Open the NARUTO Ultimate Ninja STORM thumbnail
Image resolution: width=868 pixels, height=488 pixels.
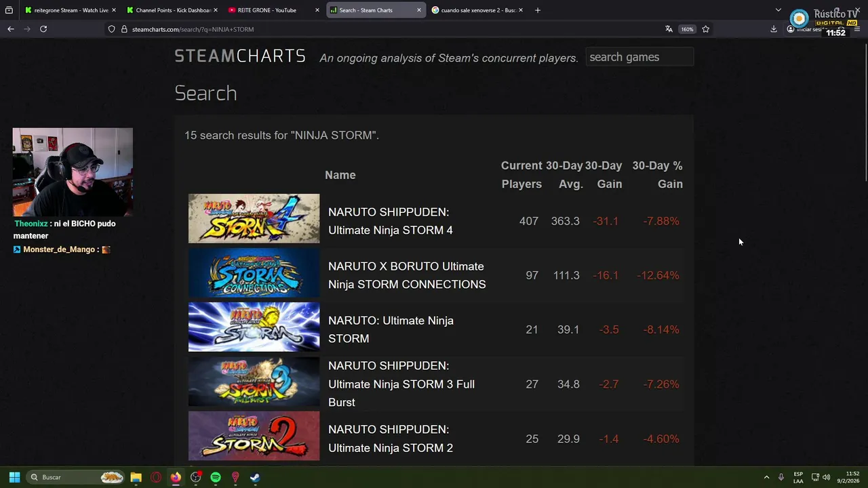point(254,327)
